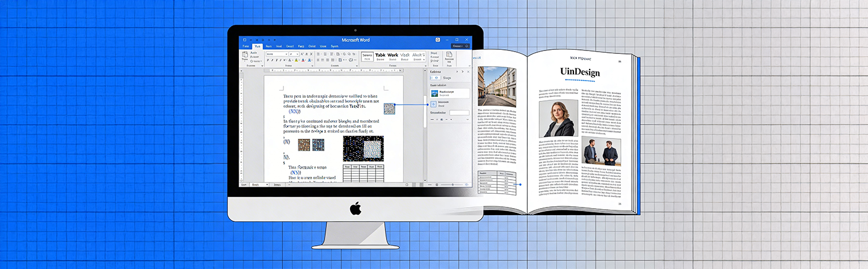Open the font size dropdown
This screenshot has width=868, height=269.
[x=293, y=54]
